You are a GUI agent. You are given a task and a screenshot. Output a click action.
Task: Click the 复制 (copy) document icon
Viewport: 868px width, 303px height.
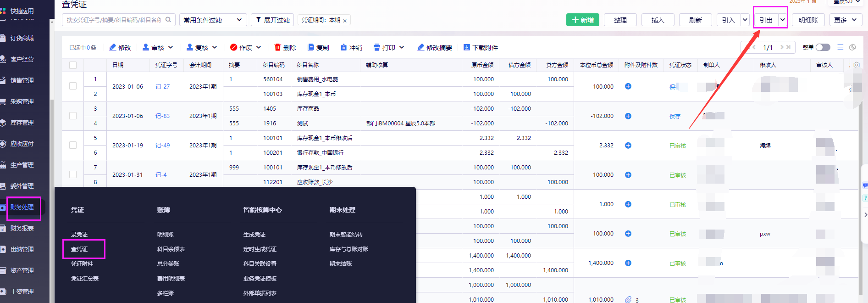pos(311,47)
